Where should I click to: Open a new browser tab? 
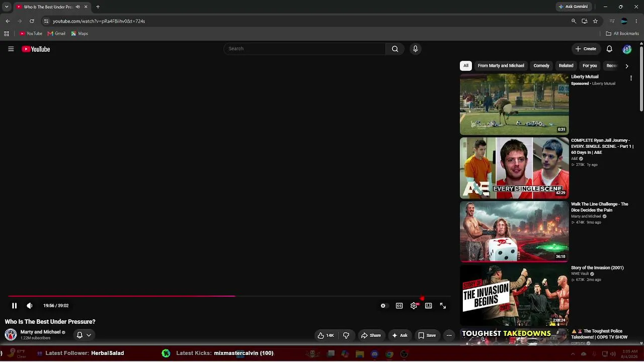coord(98,7)
